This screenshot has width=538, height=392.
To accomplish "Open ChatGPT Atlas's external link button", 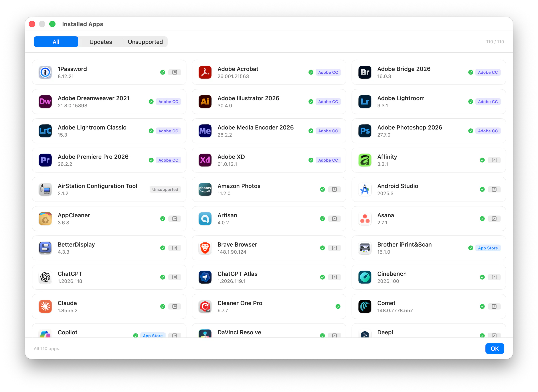I will click(x=334, y=277).
